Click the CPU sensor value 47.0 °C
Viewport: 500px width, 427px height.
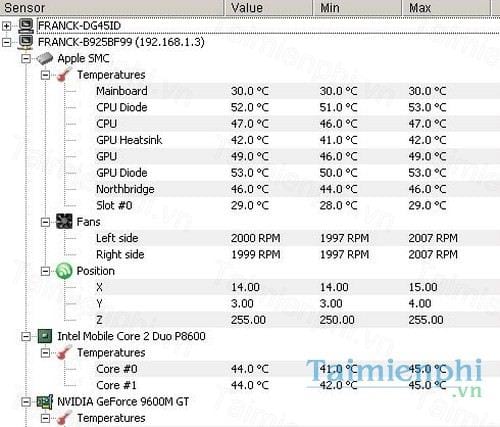pyautogui.click(x=250, y=124)
